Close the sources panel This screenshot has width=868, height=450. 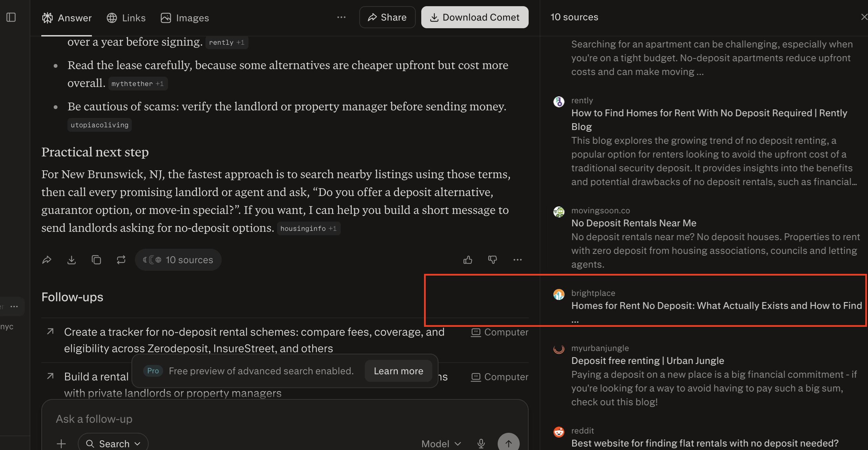pyautogui.click(x=864, y=17)
